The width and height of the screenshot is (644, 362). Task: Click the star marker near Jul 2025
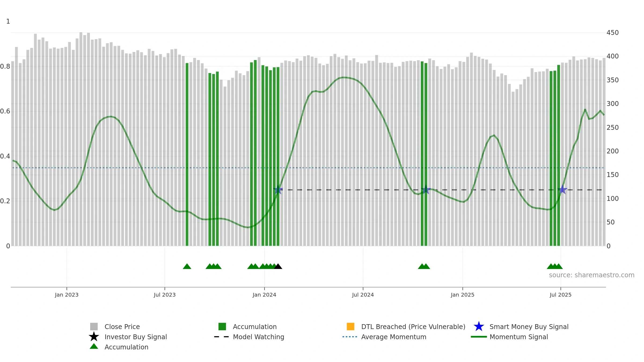(562, 190)
